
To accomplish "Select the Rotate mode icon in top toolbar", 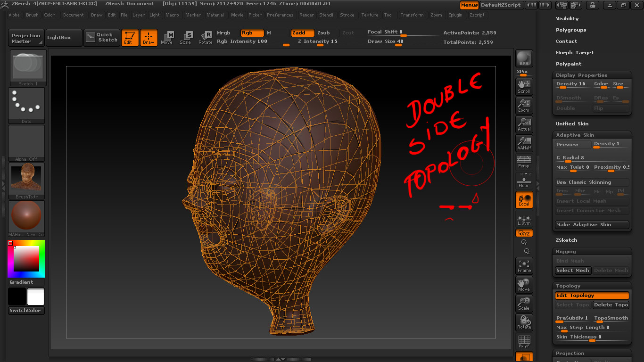I will click(x=205, y=38).
